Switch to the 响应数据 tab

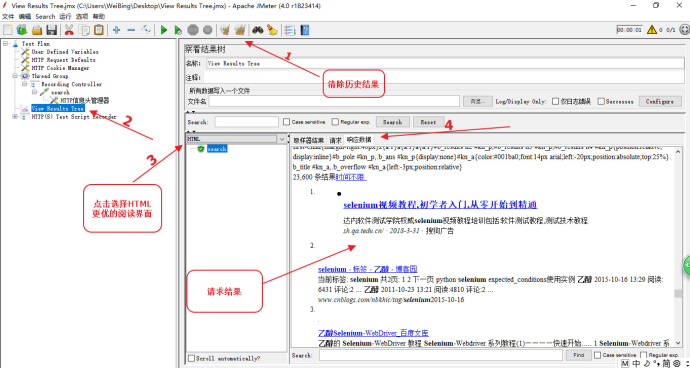(359, 140)
